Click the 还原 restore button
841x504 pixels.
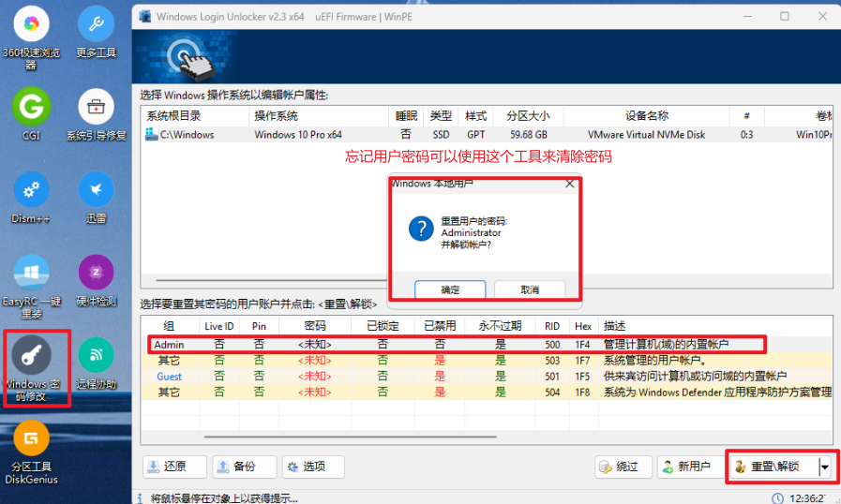point(174,467)
